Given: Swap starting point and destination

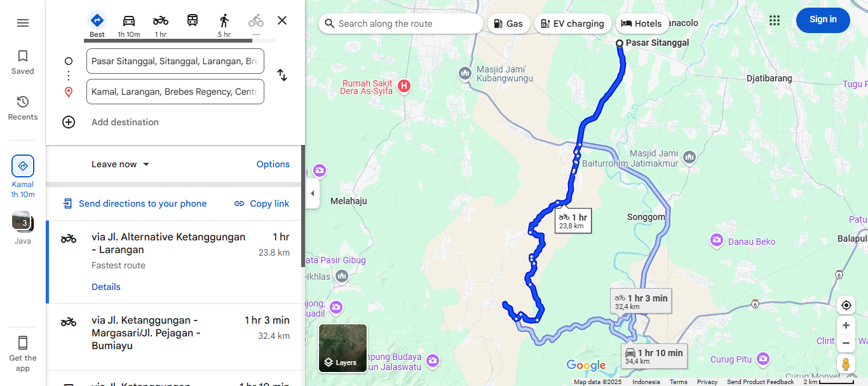Looking at the screenshot, I should click(282, 75).
